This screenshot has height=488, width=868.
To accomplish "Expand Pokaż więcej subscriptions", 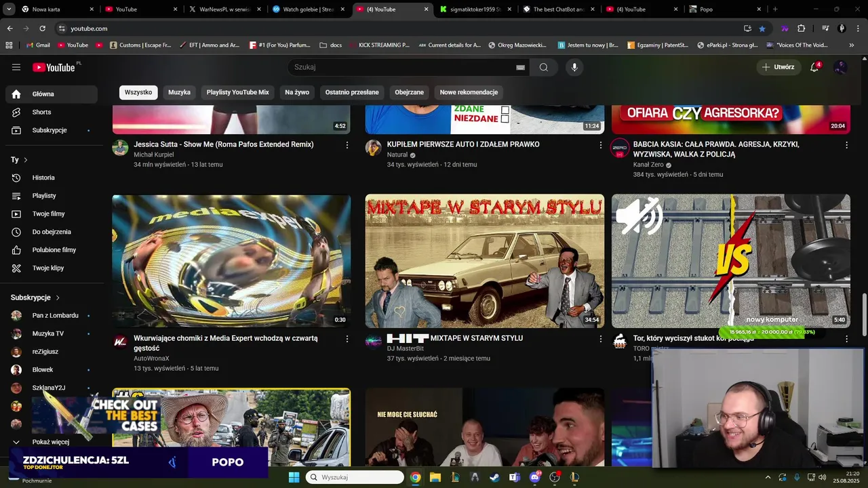I will (52, 442).
